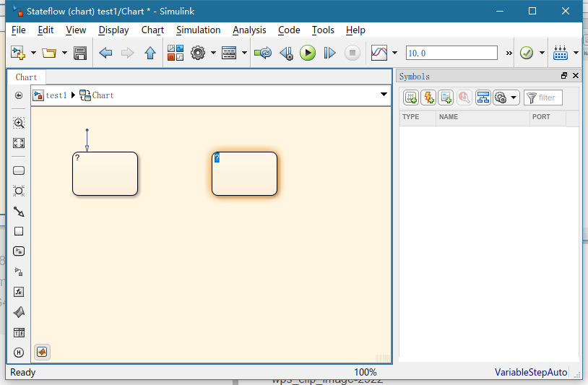This screenshot has height=385, width=588.
Task: Expand the Model Explorer dropdown arrow
Action: [244, 53]
